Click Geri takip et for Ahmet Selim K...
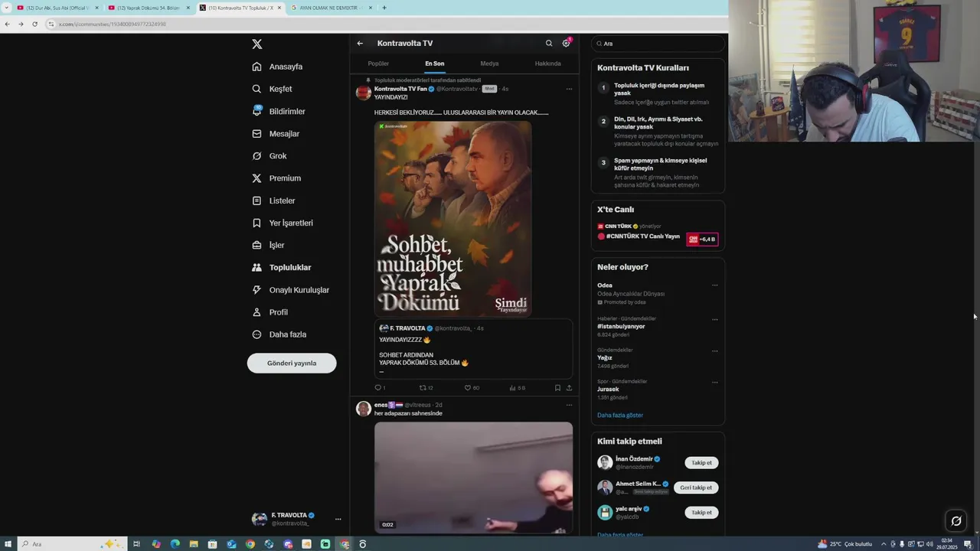 point(696,487)
